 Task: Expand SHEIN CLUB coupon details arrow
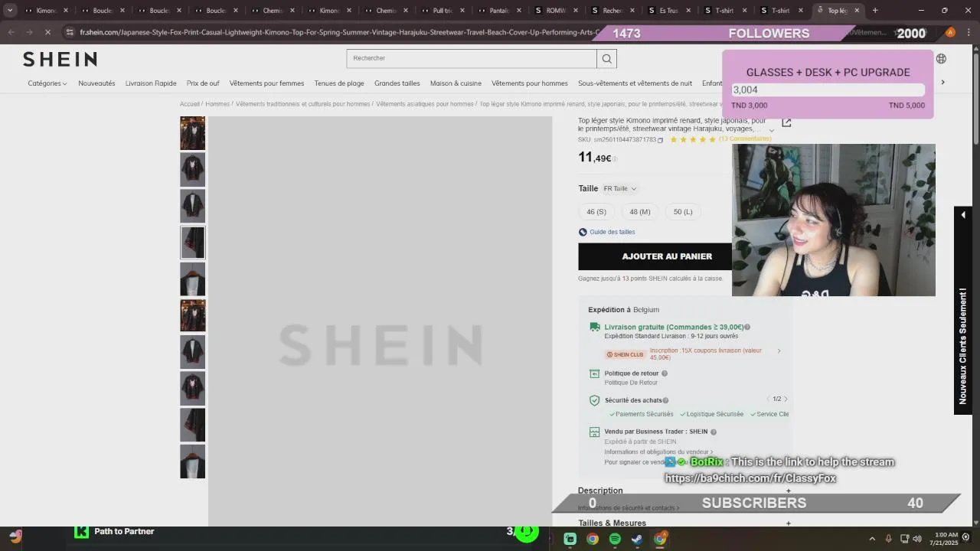click(779, 351)
